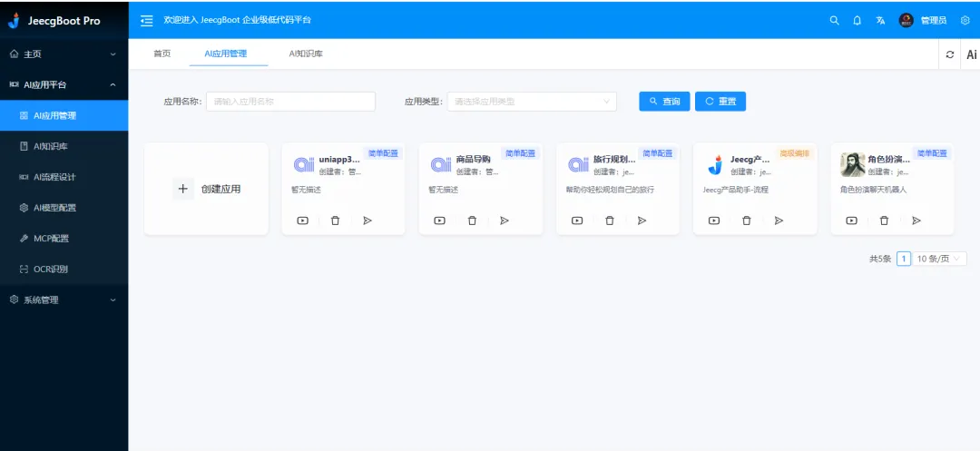
Task: Expand the 系统管理 sidebar menu
Action: [64, 299]
